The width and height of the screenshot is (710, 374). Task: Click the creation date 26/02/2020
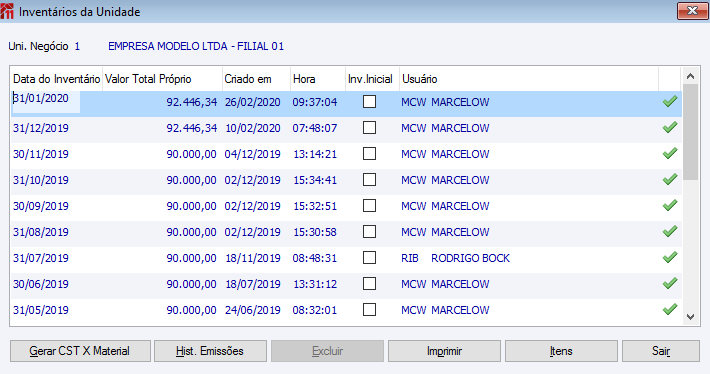(253, 102)
